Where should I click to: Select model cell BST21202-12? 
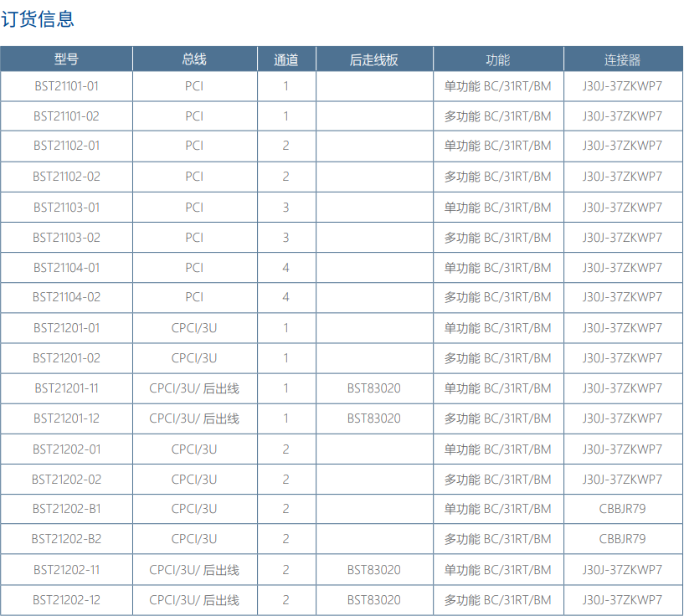tap(66, 600)
